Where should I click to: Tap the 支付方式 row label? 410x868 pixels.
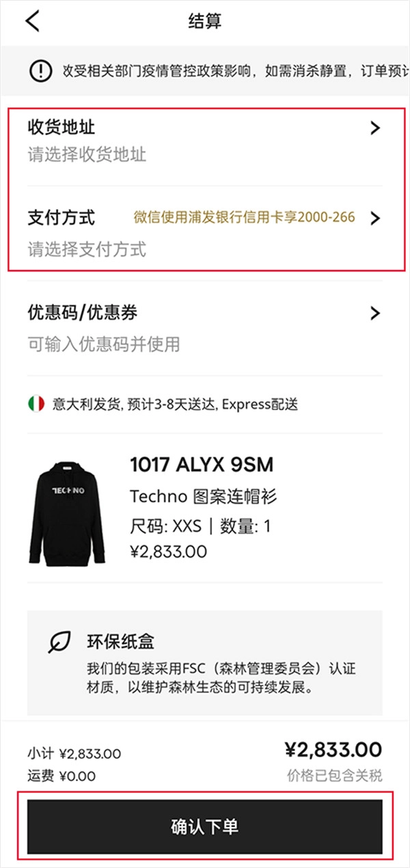pyautogui.click(x=61, y=218)
